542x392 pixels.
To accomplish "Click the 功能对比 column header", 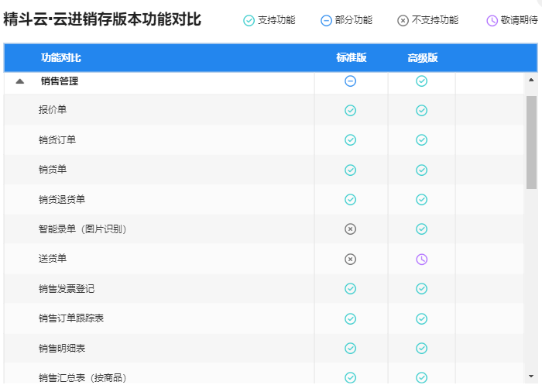I will [x=61, y=57].
